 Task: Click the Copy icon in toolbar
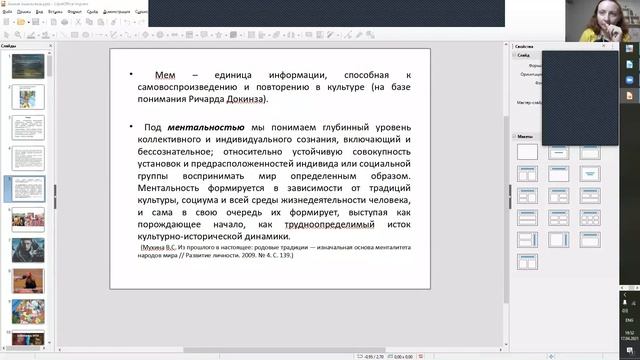pos(89,22)
